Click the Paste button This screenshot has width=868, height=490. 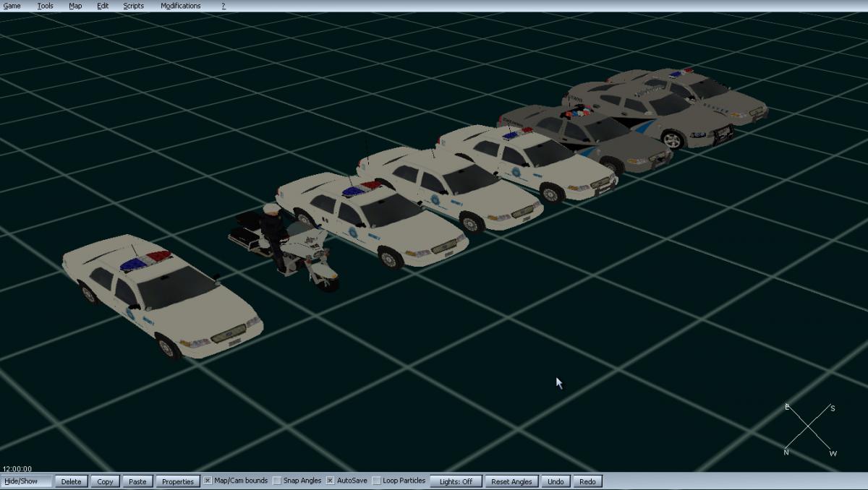click(x=137, y=481)
